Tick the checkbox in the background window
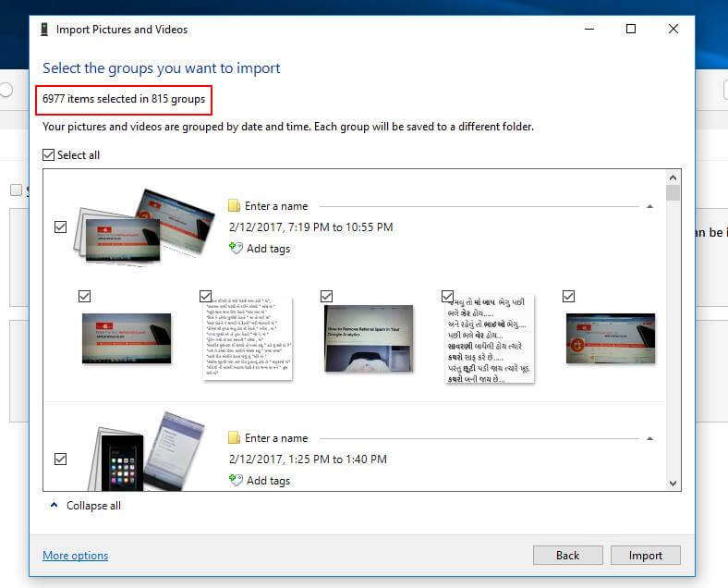728x588 pixels. coord(16,190)
